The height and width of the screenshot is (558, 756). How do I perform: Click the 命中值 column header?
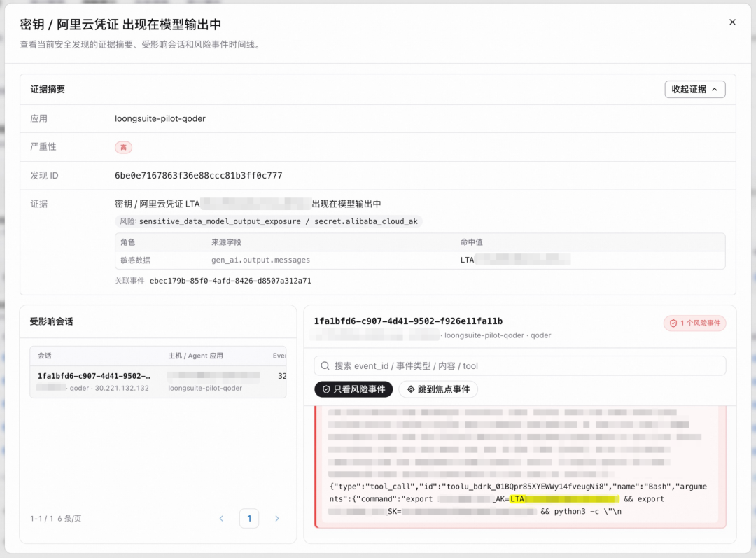[472, 242]
